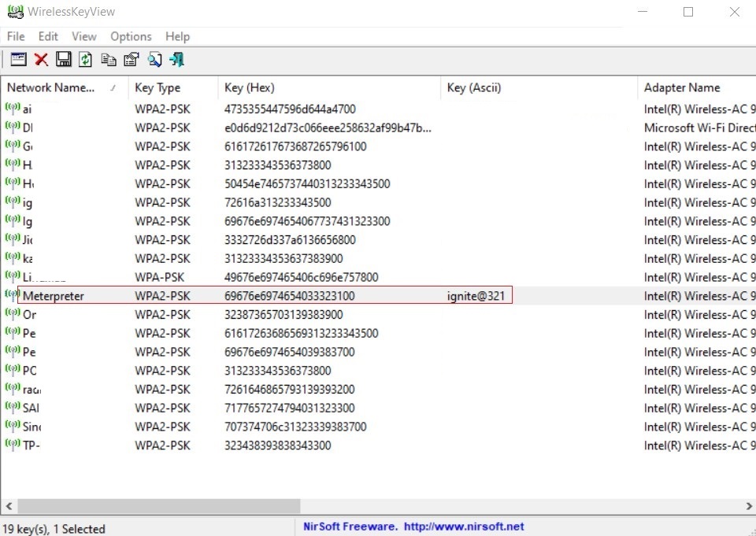Click hex key 3332726d337a6136656800
756x536 pixels.
point(290,239)
